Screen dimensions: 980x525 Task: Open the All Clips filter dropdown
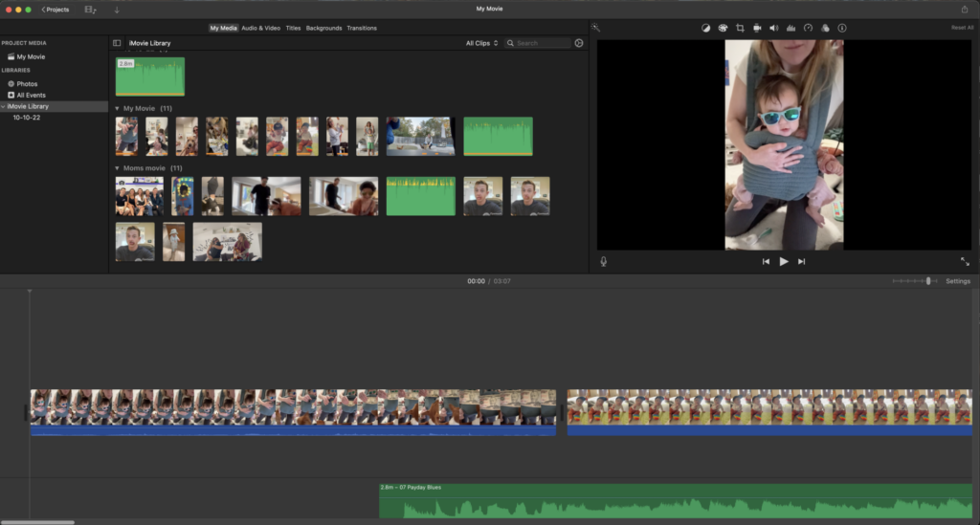482,43
